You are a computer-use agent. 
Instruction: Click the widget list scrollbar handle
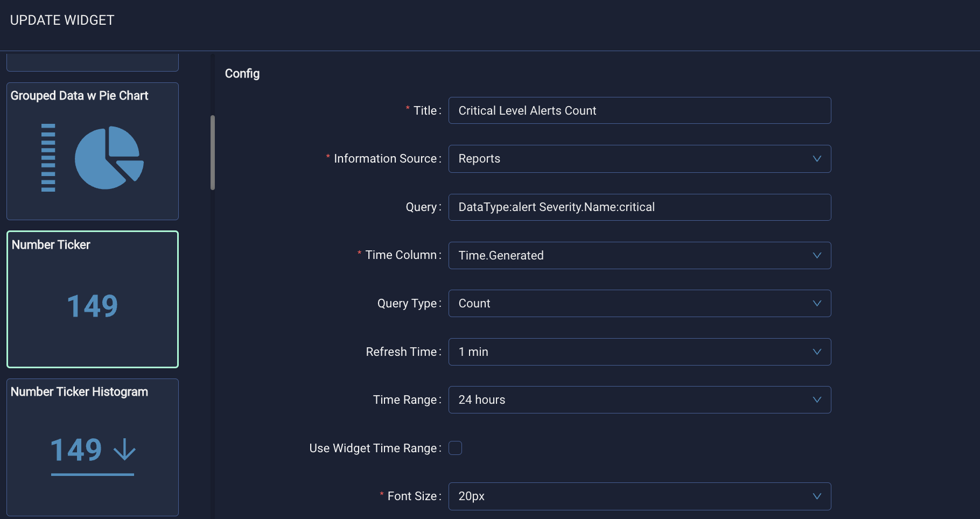click(x=213, y=152)
